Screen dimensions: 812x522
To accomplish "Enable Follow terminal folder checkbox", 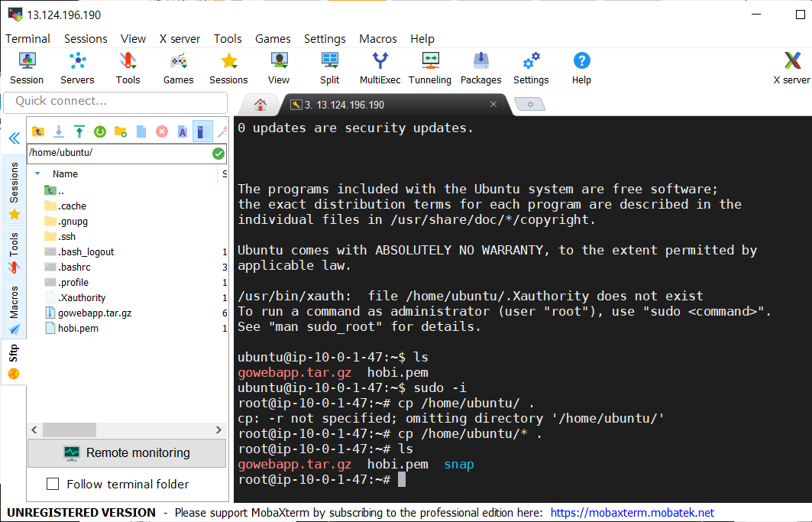I will coord(53,484).
